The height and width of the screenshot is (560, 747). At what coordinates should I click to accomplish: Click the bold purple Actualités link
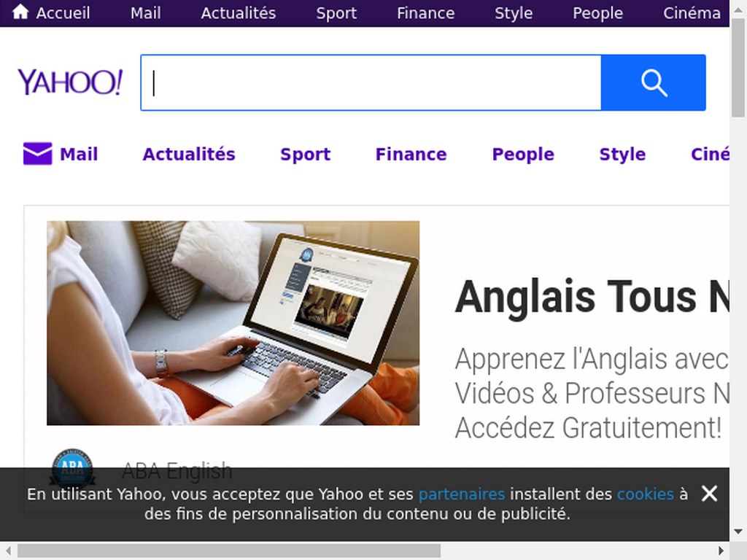point(189,155)
